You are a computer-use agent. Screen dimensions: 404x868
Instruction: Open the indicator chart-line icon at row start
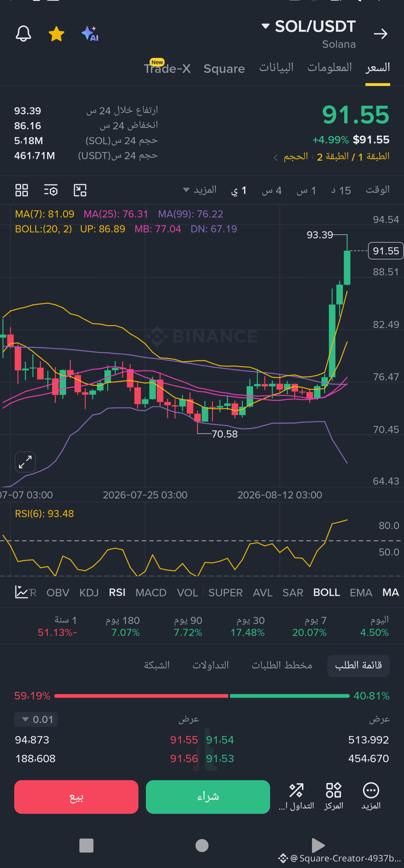(x=22, y=592)
